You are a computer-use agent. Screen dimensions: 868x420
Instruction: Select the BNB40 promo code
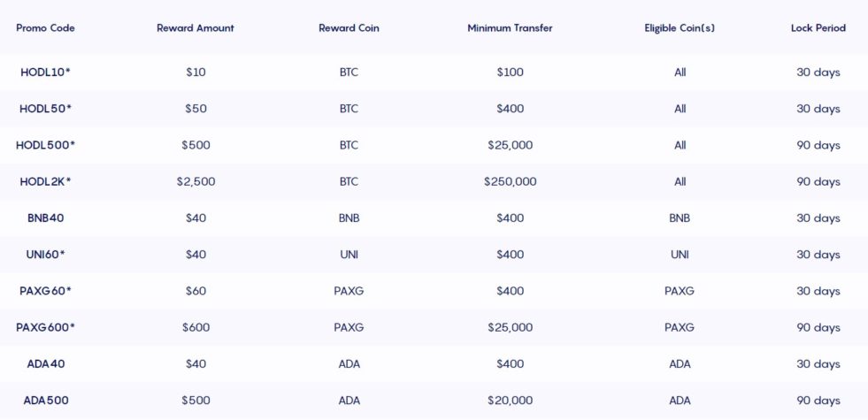pos(45,218)
